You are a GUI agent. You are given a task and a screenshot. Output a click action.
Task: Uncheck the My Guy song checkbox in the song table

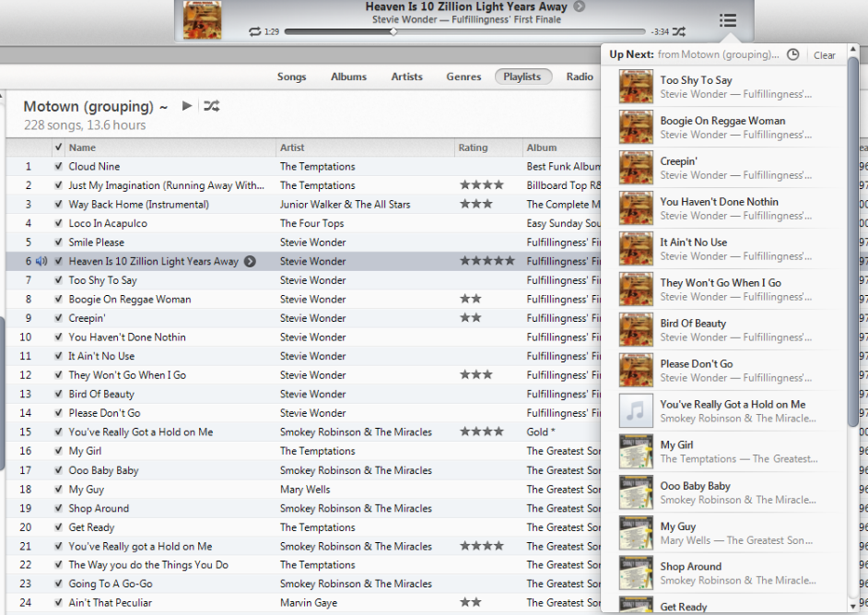tap(58, 490)
